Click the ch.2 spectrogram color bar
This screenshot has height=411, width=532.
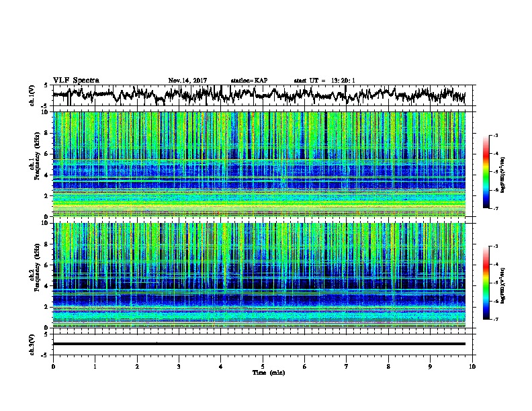point(486,283)
